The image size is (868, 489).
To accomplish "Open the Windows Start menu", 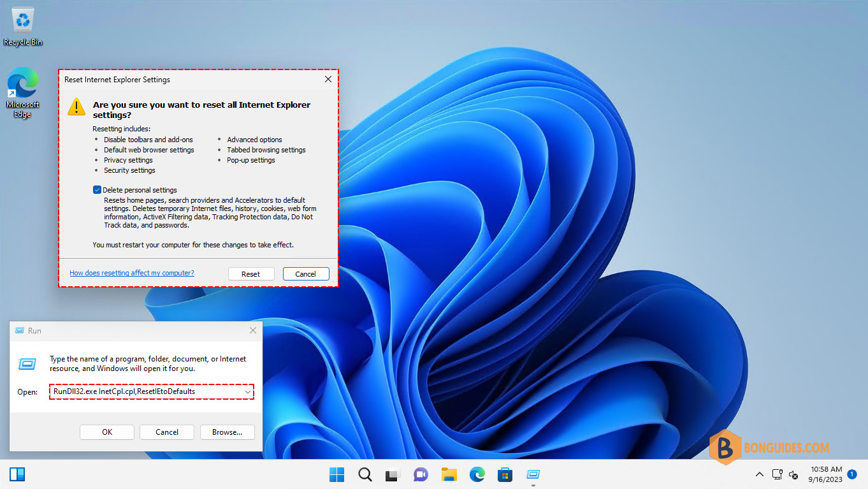I will click(336, 474).
